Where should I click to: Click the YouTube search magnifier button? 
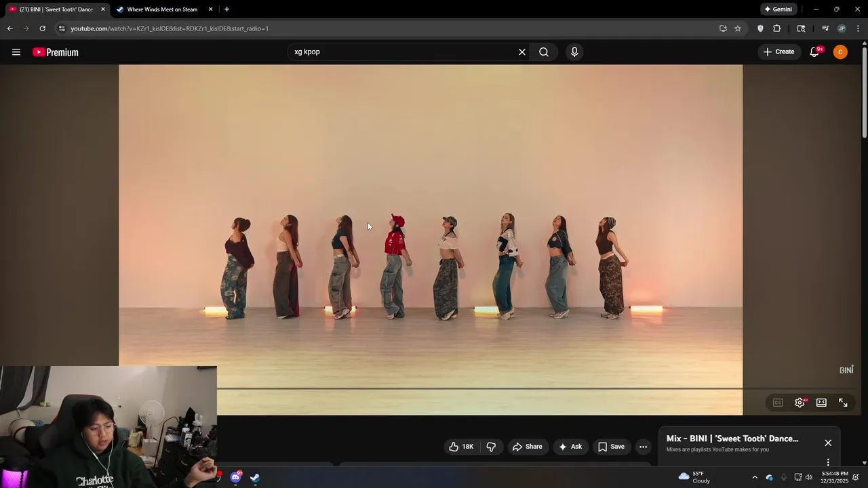tap(544, 52)
